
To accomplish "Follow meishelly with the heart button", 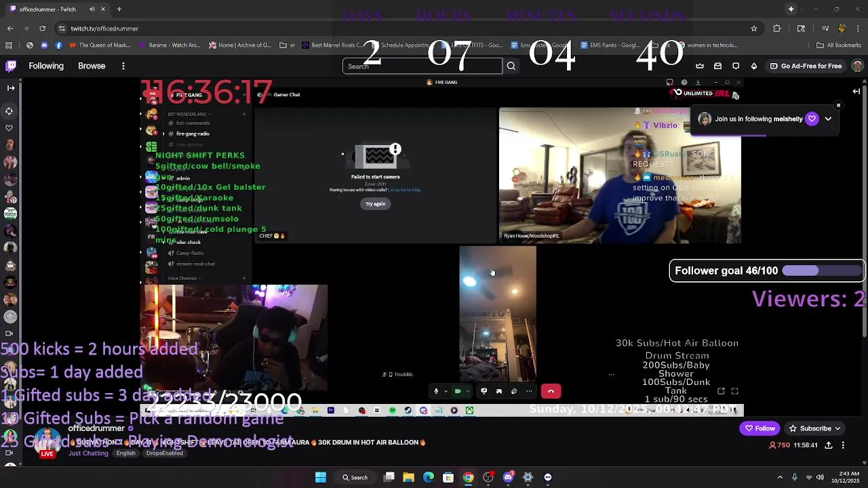I will pyautogui.click(x=812, y=119).
